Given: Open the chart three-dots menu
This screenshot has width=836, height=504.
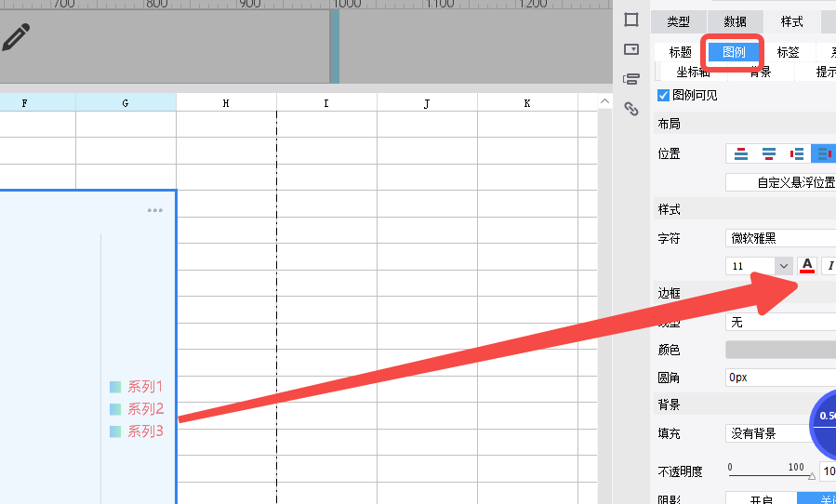Looking at the screenshot, I should click(x=155, y=210).
